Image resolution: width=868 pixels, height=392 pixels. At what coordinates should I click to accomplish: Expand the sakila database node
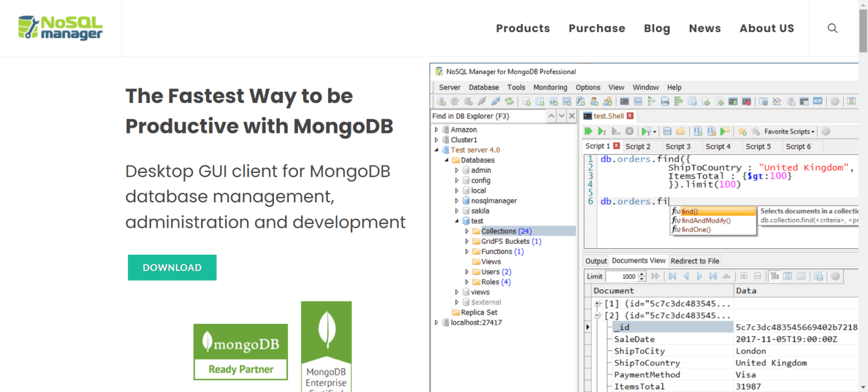pyautogui.click(x=457, y=211)
